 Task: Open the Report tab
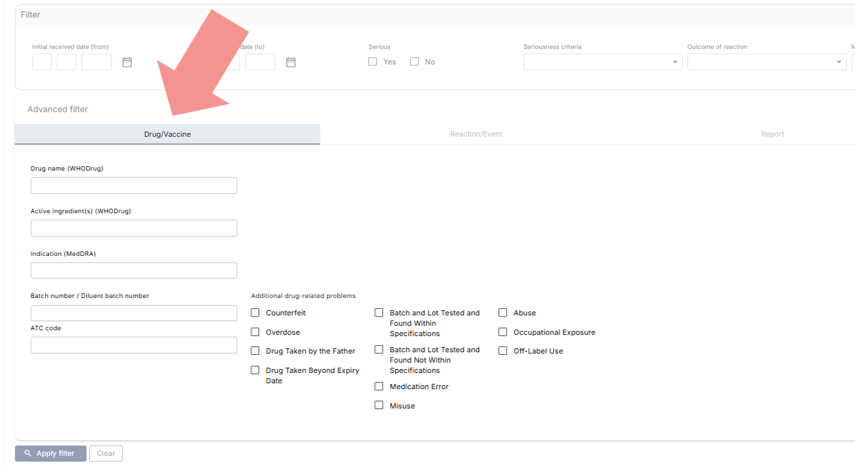click(x=772, y=134)
